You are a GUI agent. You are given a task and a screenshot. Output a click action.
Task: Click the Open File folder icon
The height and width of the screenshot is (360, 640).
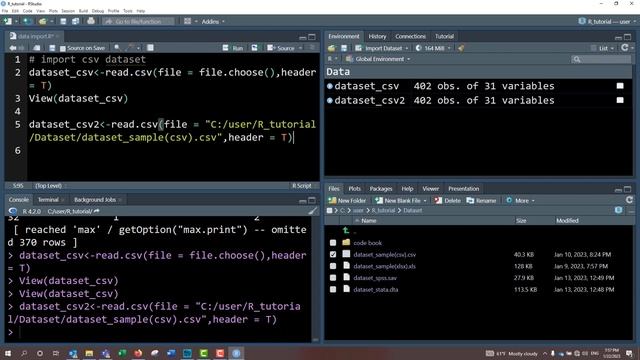click(x=42, y=21)
